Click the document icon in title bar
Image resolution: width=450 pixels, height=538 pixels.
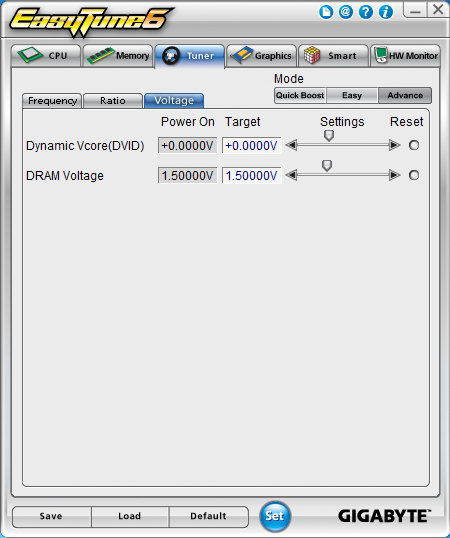pyautogui.click(x=326, y=13)
